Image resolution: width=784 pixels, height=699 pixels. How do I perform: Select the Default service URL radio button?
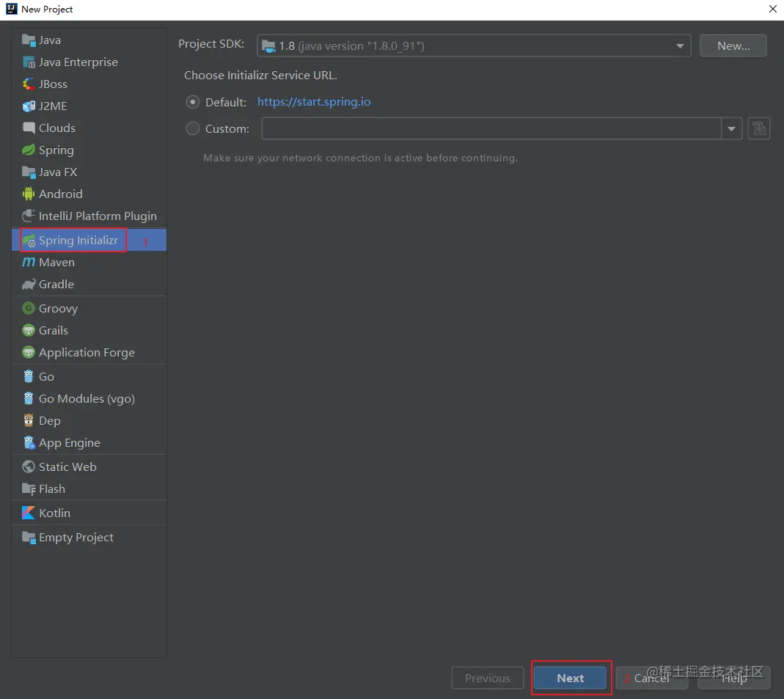192,102
